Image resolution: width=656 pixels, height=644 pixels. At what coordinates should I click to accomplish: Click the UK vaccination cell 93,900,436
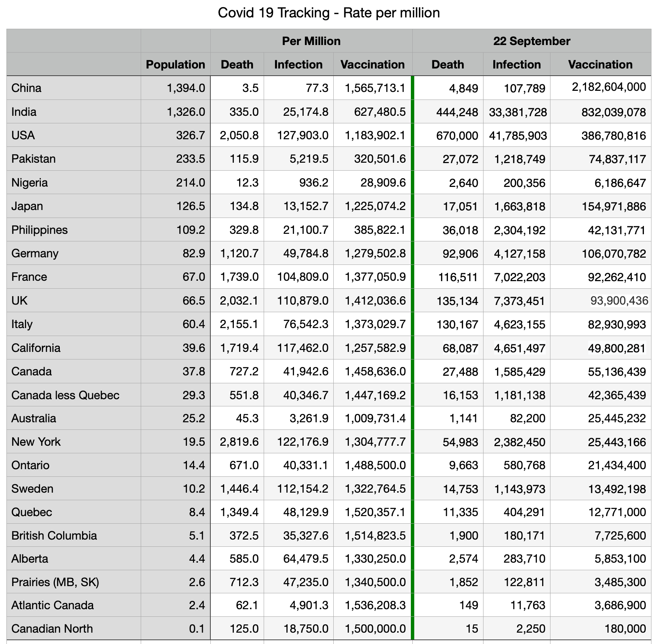pyautogui.click(x=619, y=301)
